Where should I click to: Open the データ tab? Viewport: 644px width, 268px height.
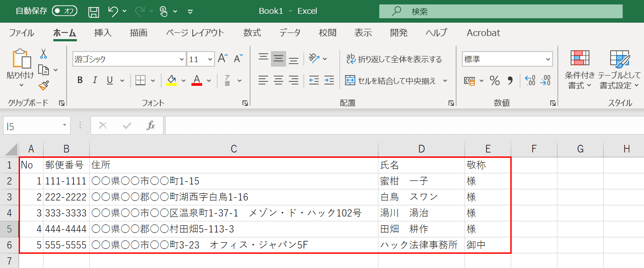290,33
